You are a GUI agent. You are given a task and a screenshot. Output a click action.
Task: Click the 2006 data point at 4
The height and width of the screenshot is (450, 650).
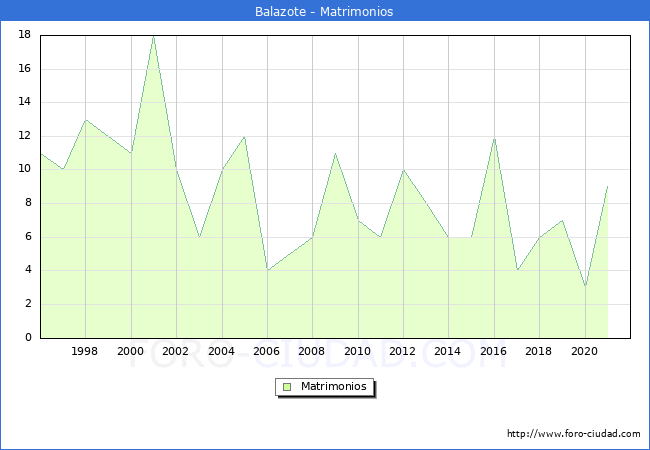267,271
